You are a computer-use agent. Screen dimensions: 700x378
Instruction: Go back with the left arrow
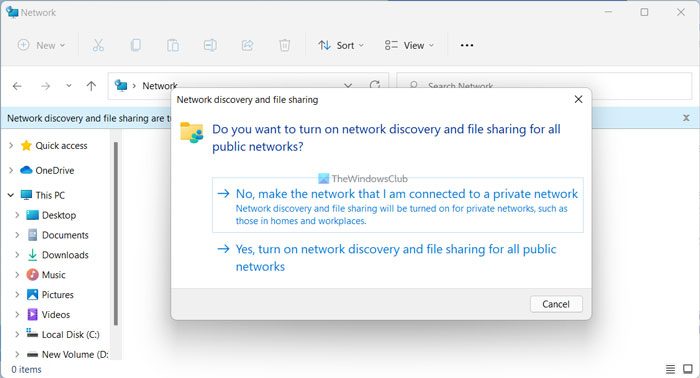pyautogui.click(x=17, y=86)
